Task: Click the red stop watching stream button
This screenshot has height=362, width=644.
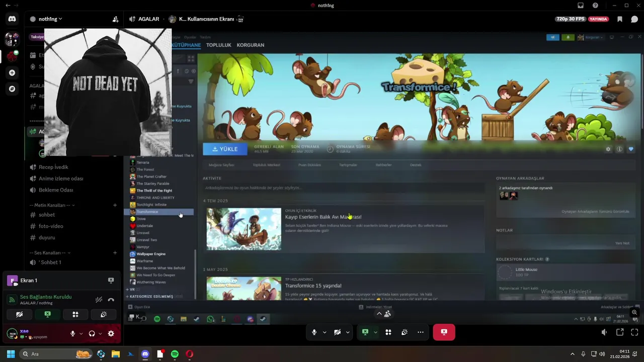Action: 444,332
